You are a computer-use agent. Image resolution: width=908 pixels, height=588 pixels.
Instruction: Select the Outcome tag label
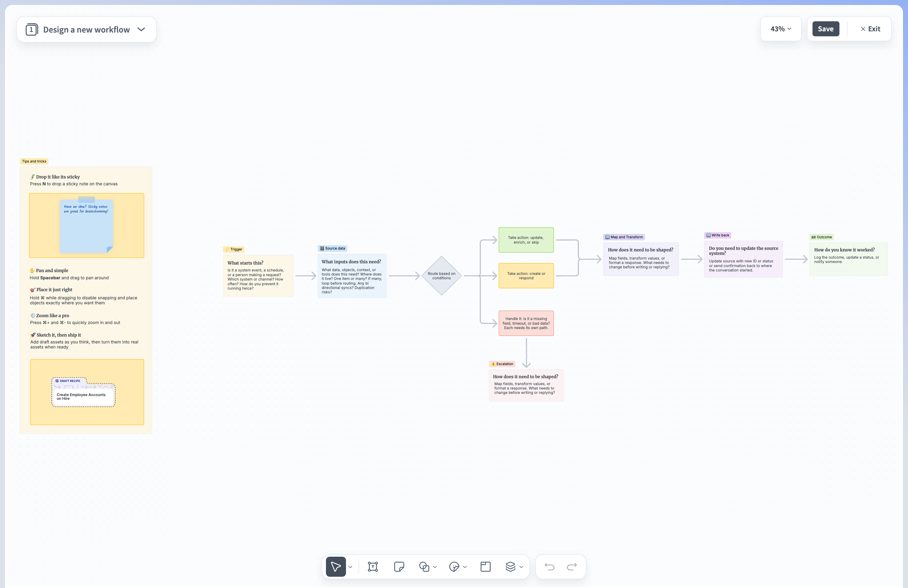point(821,237)
